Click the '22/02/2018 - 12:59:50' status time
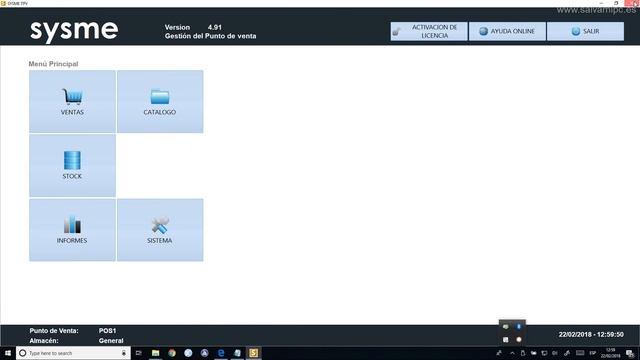 tap(591, 334)
